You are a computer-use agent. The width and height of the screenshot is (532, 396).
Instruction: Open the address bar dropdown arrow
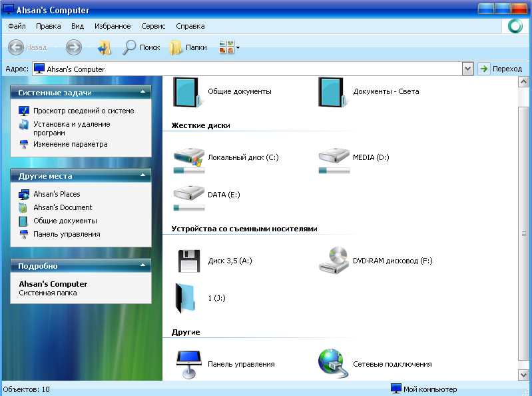click(x=467, y=69)
